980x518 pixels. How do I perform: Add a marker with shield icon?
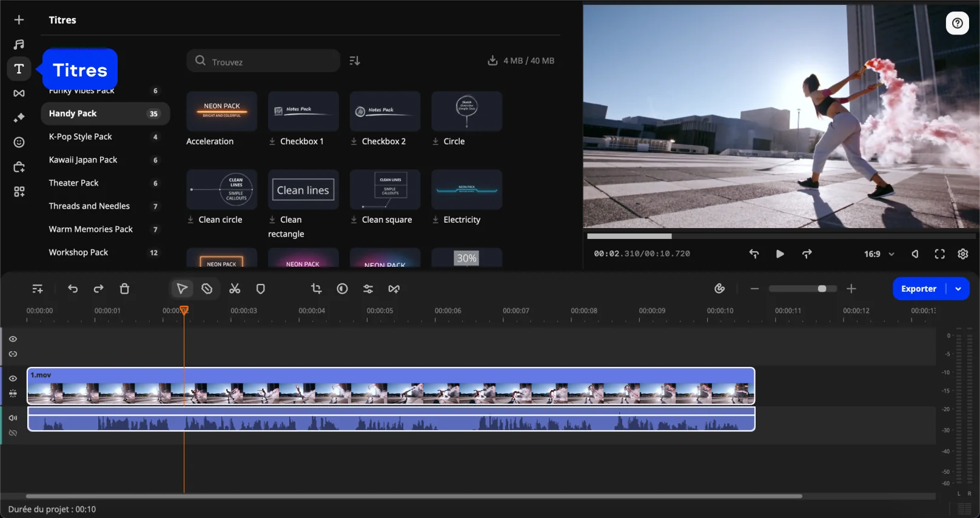coord(260,289)
